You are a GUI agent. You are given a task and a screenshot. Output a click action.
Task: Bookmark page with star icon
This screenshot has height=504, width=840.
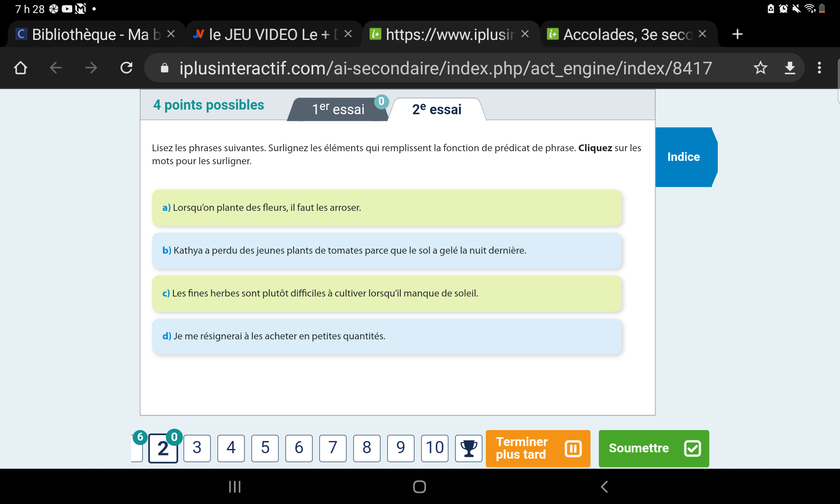tap(760, 68)
